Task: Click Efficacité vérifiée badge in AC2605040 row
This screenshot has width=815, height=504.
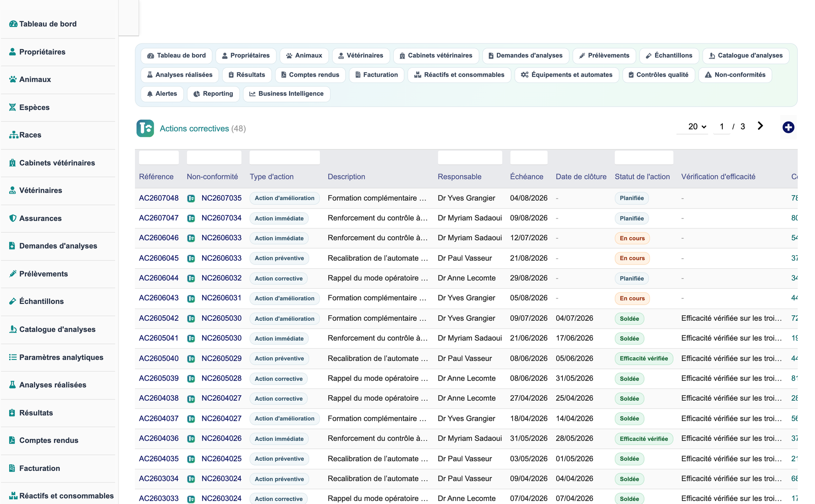Action: point(644,358)
